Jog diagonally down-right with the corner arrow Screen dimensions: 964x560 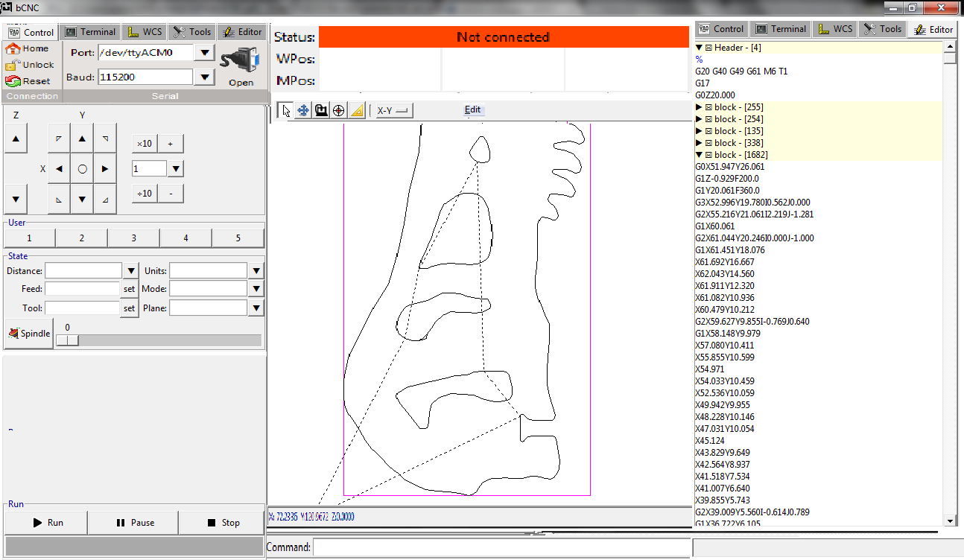pos(105,199)
